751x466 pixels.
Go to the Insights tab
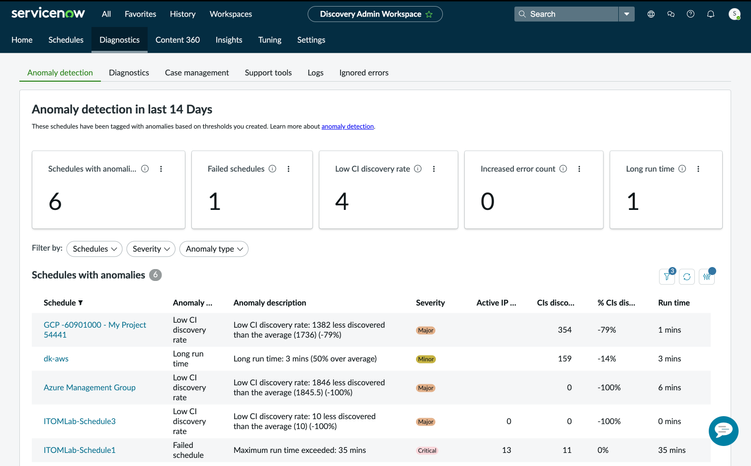click(228, 40)
